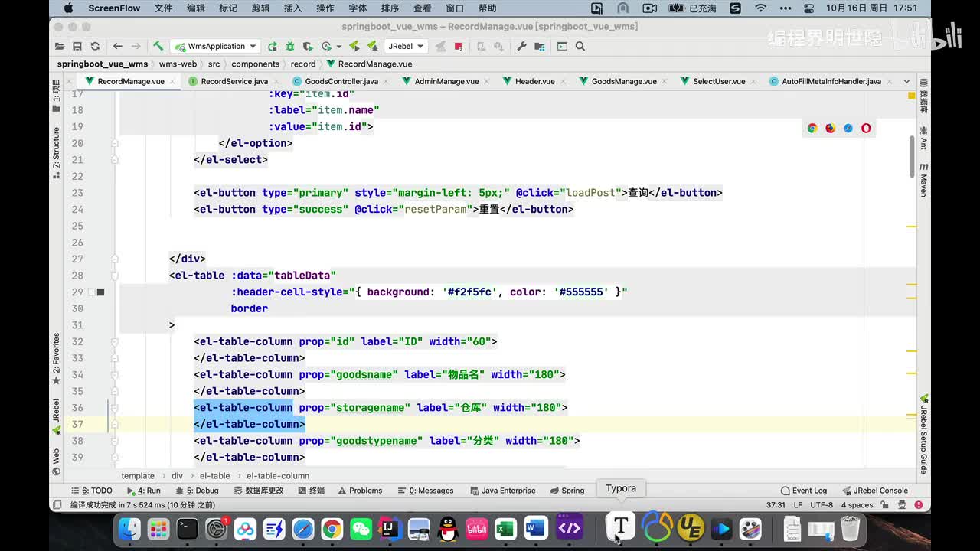The height and width of the screenshot is (551, 980).
Task: Collapse the code fold at line 38
Action: click(115, 441)
